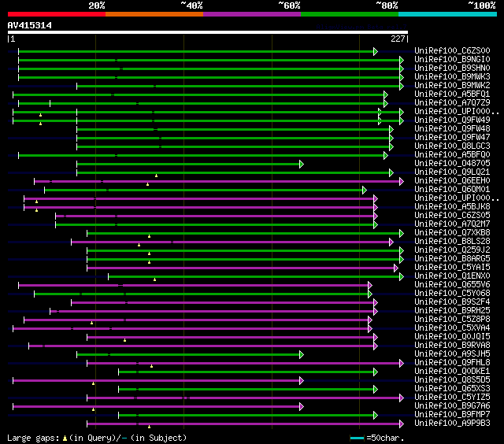Viewport: 504px width, 444px height.
Task: Click the AV415314 query name
Action: click(30, 25)
